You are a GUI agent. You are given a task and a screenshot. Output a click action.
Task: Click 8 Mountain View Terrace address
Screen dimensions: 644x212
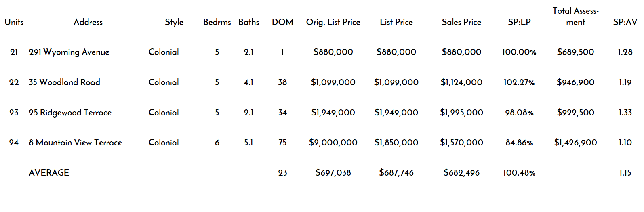[75, 143]
